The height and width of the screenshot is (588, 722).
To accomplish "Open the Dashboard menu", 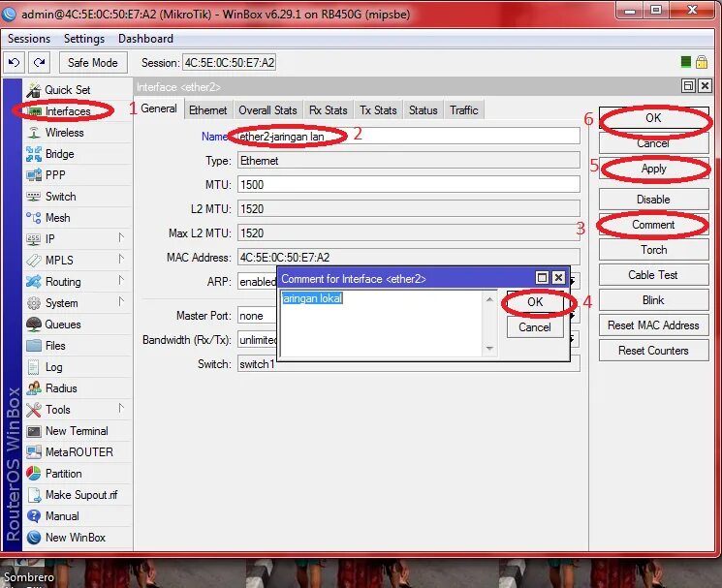I will pos(146,39).
